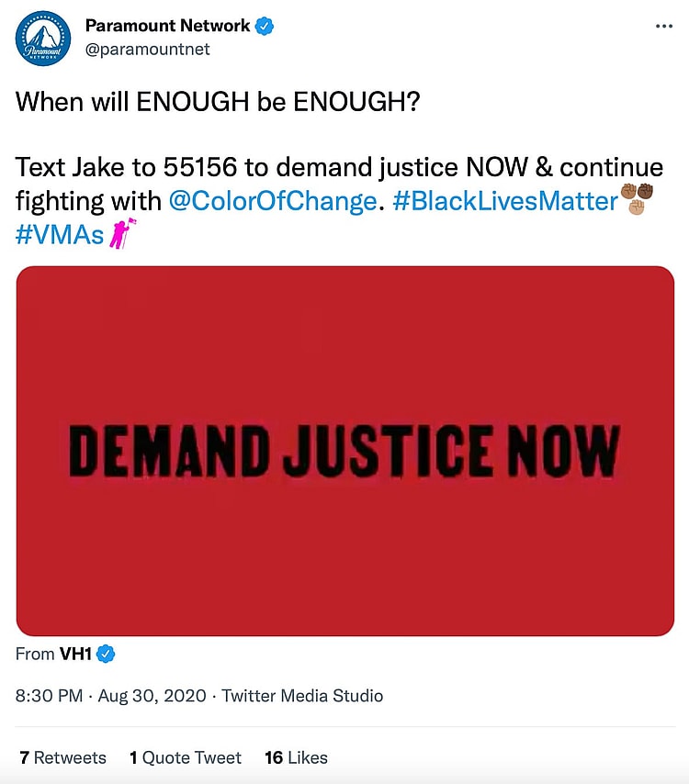Visit the VH1 source account
The height and width of the screenshot is (784, 689).
[x=76, y=655]
